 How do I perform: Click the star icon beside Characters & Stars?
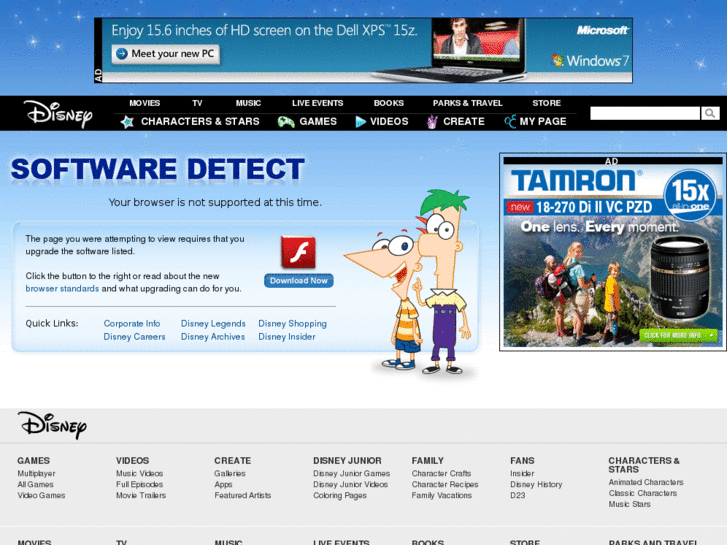tap(127, 122)
